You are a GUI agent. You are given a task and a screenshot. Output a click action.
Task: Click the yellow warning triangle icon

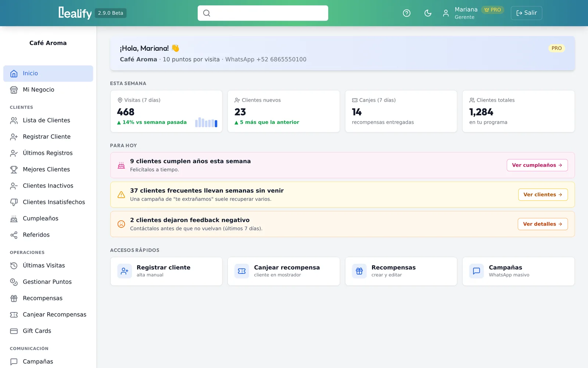coord(121,195)
